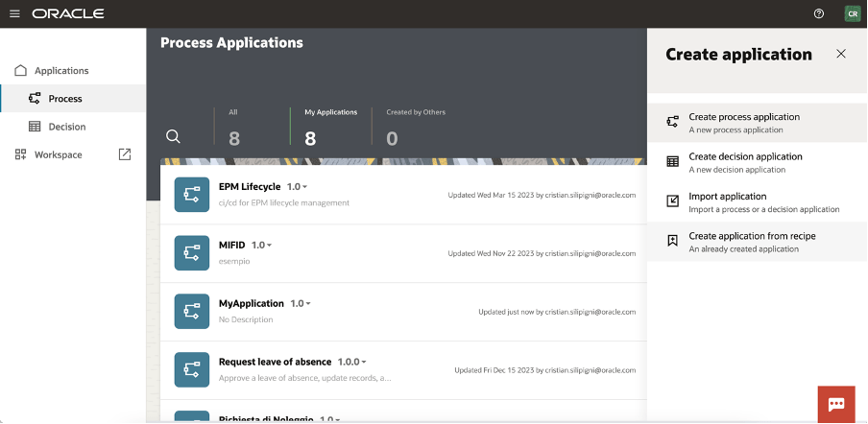The width and height of the screenshot is (868, 424).
Task: Click the EPM Lifecycle application icon
Action: point(191,195)
